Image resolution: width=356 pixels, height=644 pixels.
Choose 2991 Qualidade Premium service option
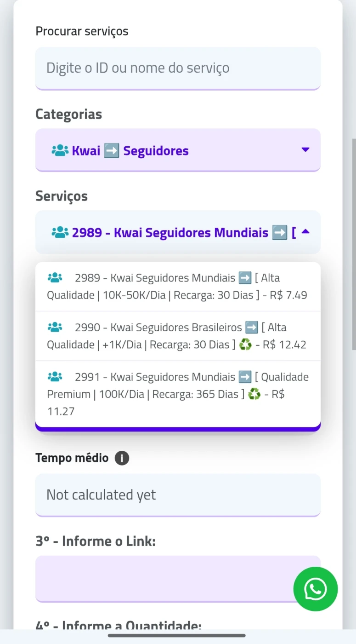coord(177,394)
